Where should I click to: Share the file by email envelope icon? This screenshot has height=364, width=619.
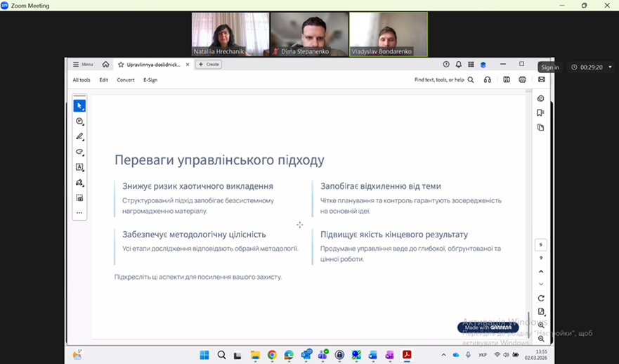pyautogui.click(x=541, y=79)
